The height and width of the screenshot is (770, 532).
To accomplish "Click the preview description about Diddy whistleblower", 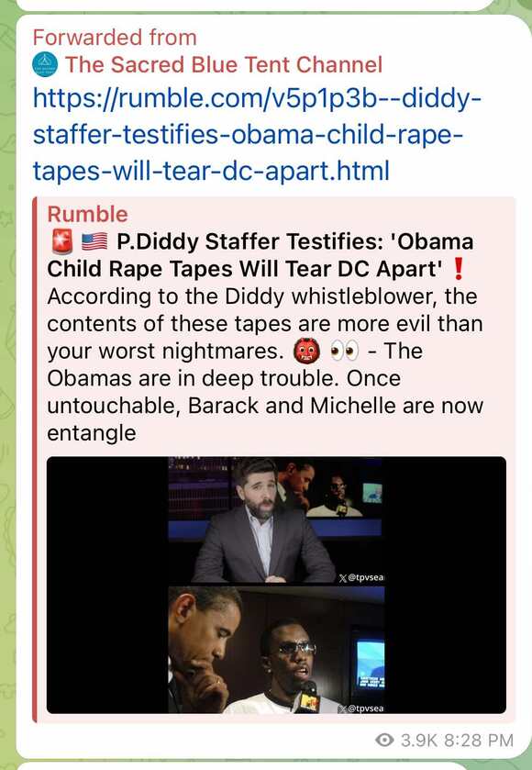I will pos(265,365).
